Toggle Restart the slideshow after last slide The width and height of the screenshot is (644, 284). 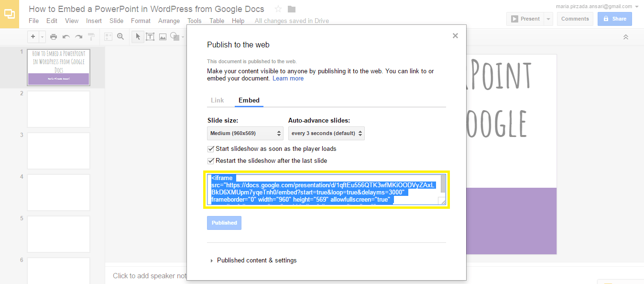point(211,160)
